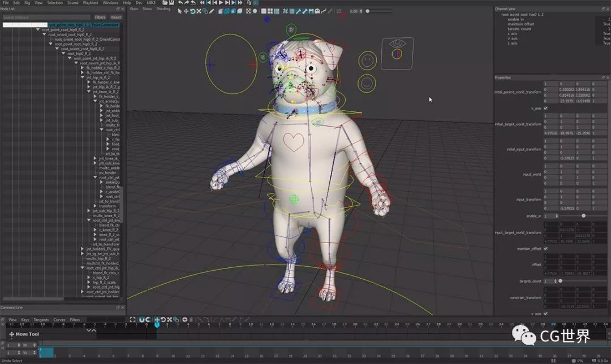Viewport: 611px width, 364px height.
Task: Toggle the maintain_offset checkbox in Properties
Action: point(545,248)
